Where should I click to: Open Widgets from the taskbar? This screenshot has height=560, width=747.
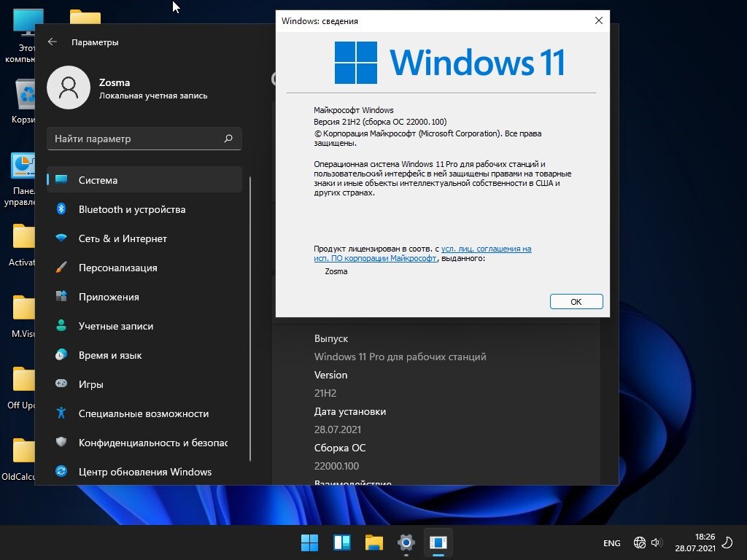[x=342, y=542]
